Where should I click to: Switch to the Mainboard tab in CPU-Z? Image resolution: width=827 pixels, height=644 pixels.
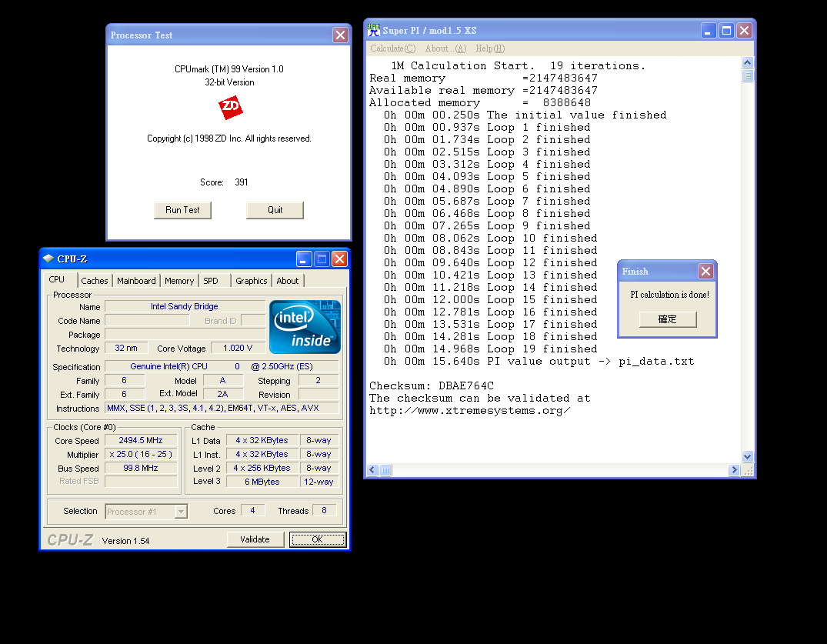coord(136,281)
